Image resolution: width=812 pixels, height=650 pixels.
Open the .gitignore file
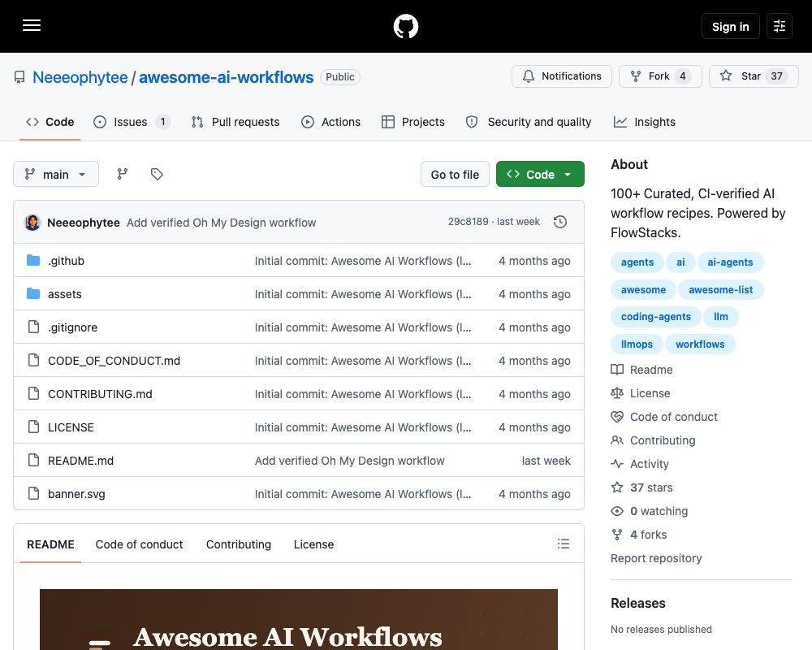(72, 327)
